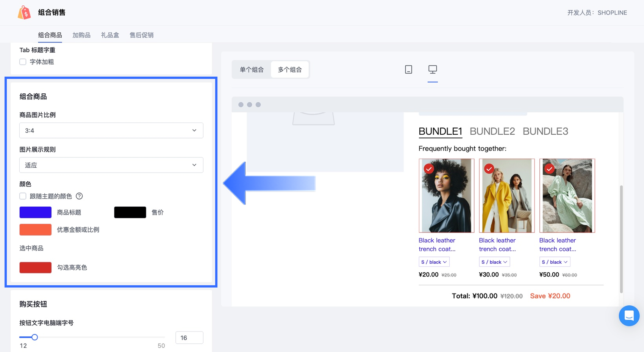644x352 pixels.
Task: Click the Save ¥20.00 discount text
Action: pos(550,296)
